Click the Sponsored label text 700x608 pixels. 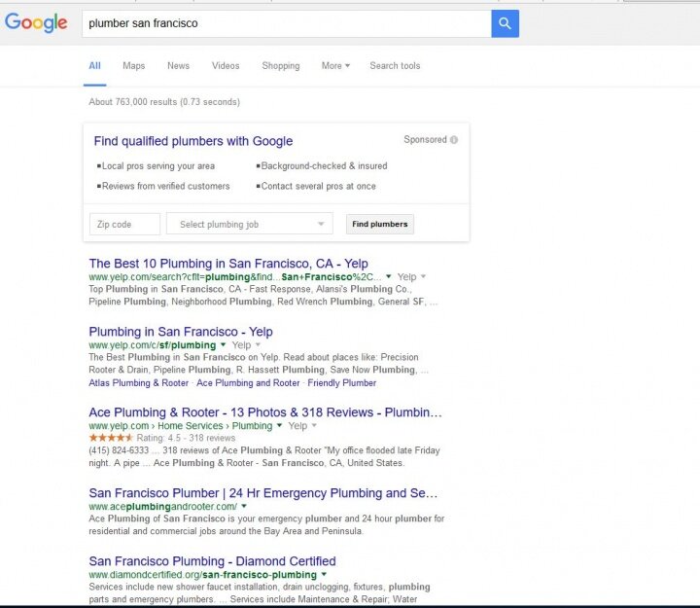(x=426, y=140)
